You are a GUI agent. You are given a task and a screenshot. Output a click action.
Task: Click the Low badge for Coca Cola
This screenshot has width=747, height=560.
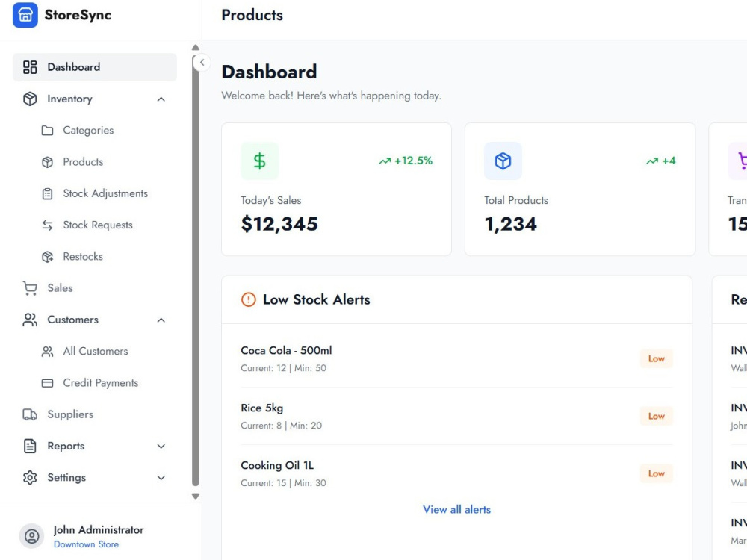click(x=657, y=358)
